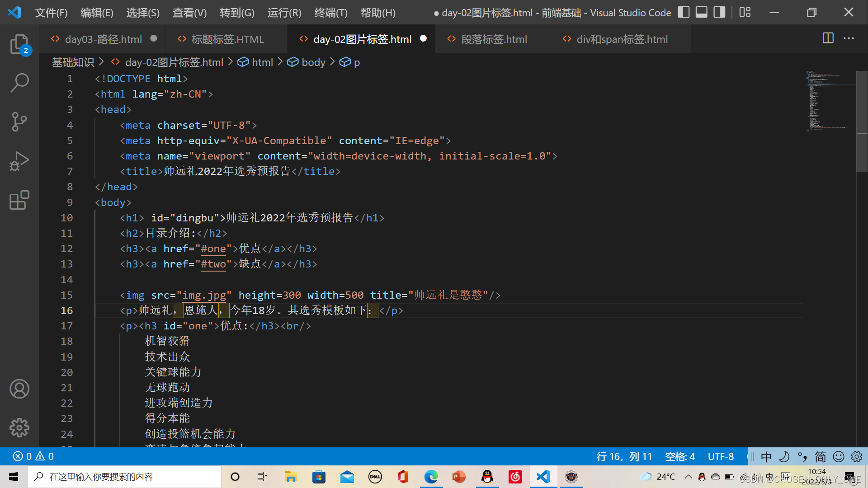
Task: Split the editor to the right
Action: pos(828,38)
